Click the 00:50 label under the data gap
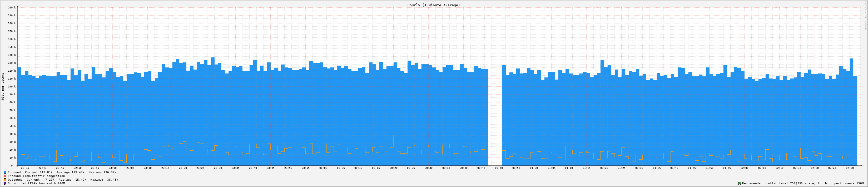The height and width of the screenshot is (187, 868). (499, 168)
